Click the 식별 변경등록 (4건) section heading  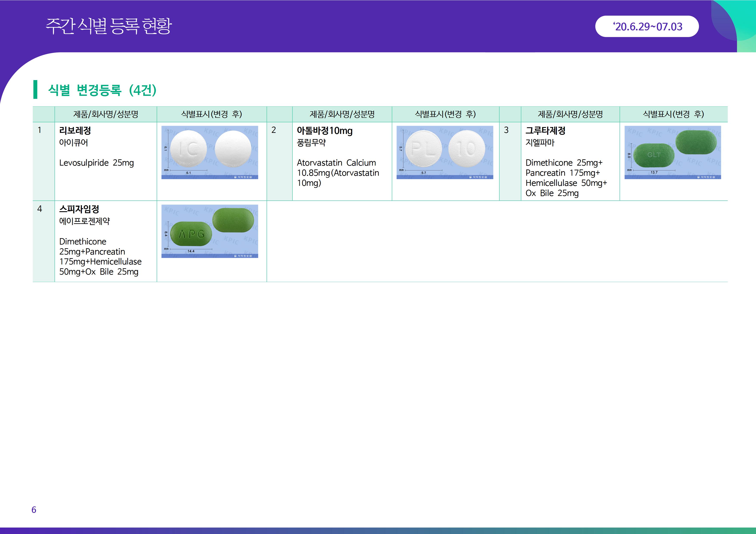[x=102, y=90]
